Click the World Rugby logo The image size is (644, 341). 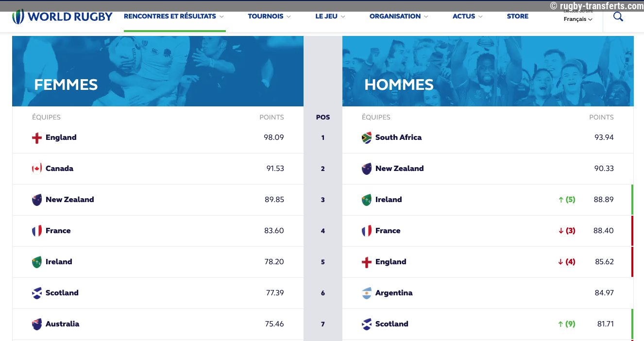click(62, 17)
